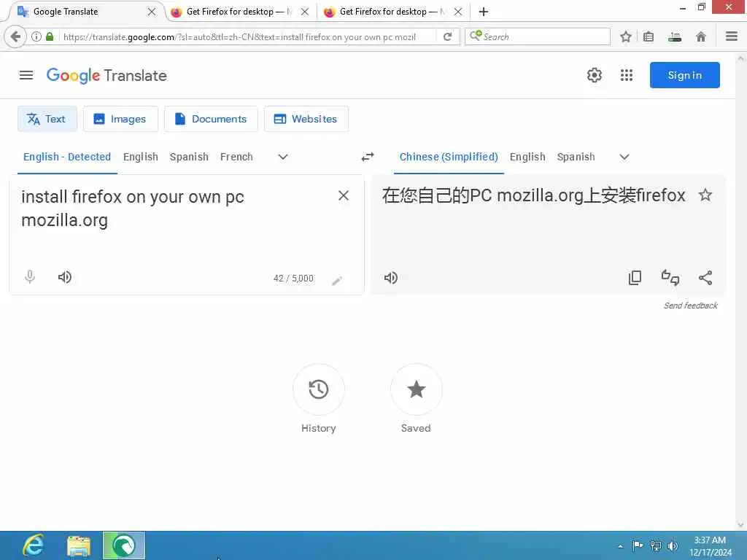Select Text translation mode
This screenshot has width=747, height=560.
[x=47, y=119]
